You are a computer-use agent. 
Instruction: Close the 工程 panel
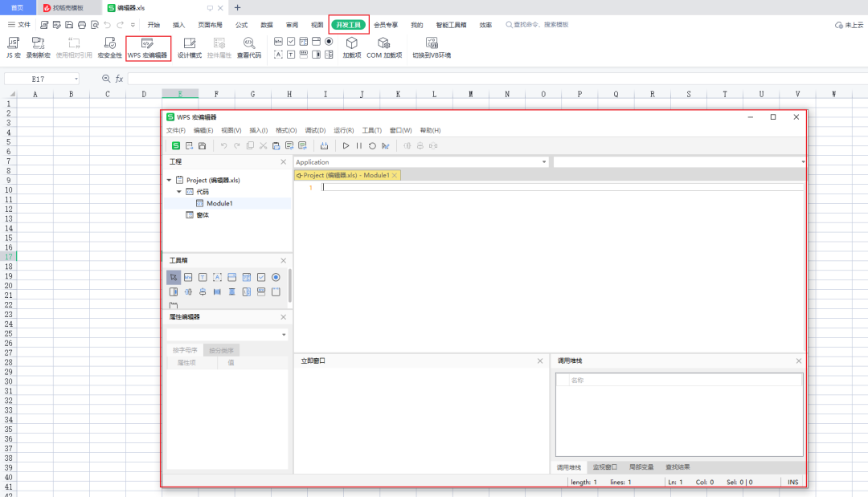[x=284, y=161]
